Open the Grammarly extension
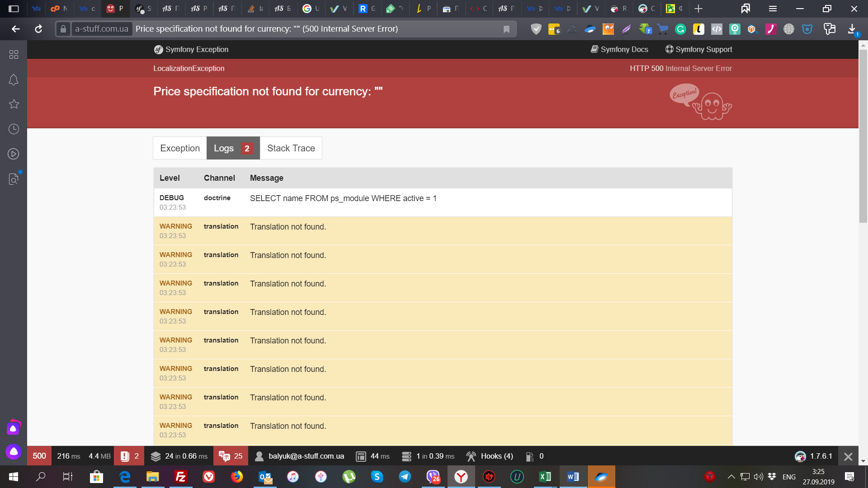The width and height of the screenshot is (868, 488). point(681,29)
